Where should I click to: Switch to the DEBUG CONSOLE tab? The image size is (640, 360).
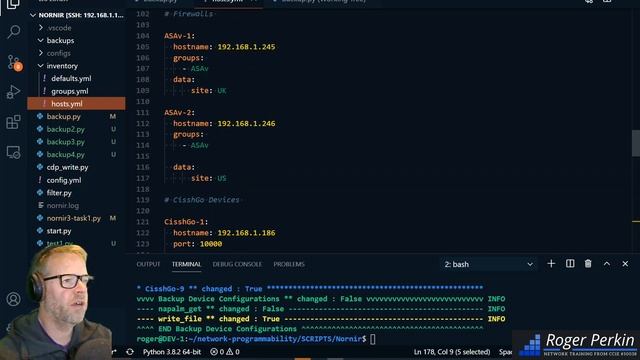coord(237,264)
